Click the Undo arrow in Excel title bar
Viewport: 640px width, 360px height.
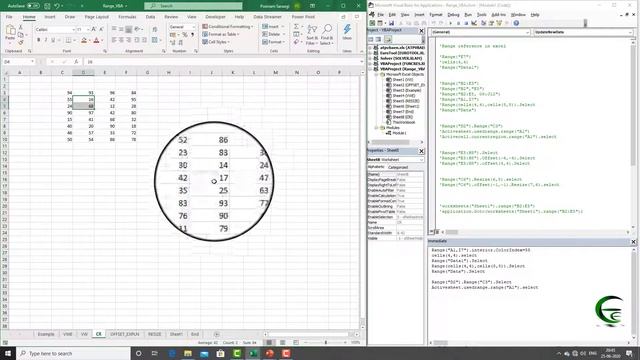57,6
